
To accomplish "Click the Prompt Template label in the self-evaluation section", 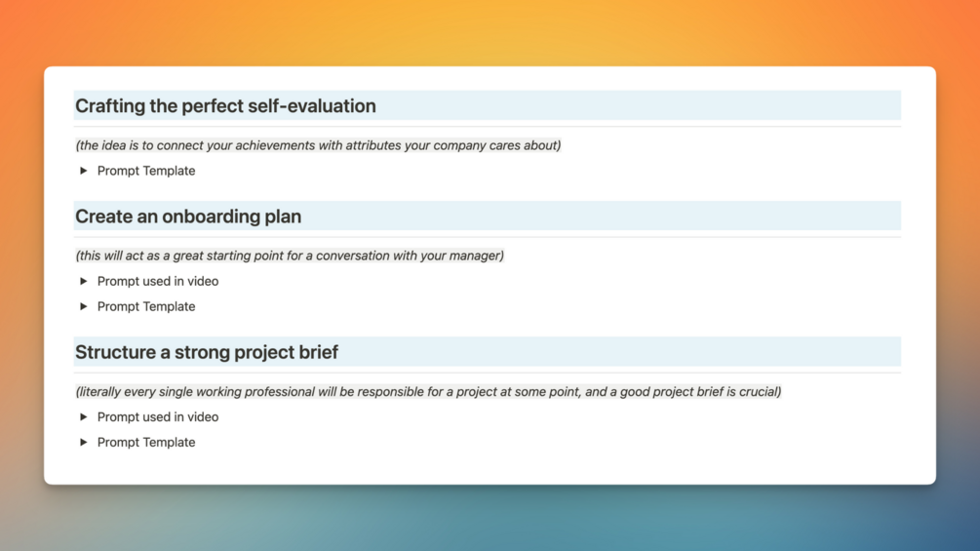I will (146, 171).
